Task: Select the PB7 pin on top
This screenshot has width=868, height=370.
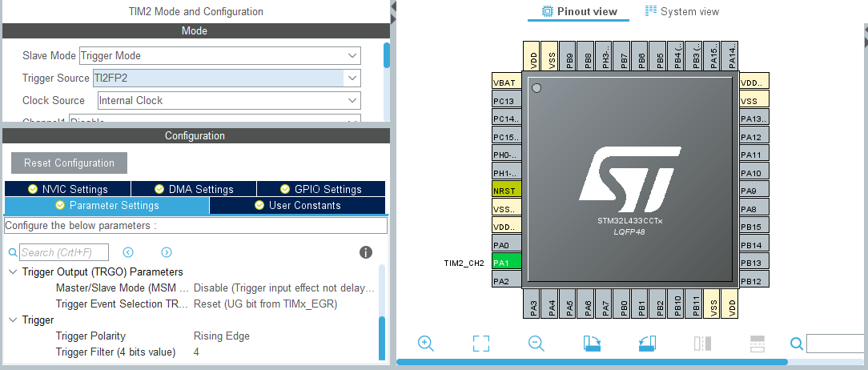Action: click(621, 56)
